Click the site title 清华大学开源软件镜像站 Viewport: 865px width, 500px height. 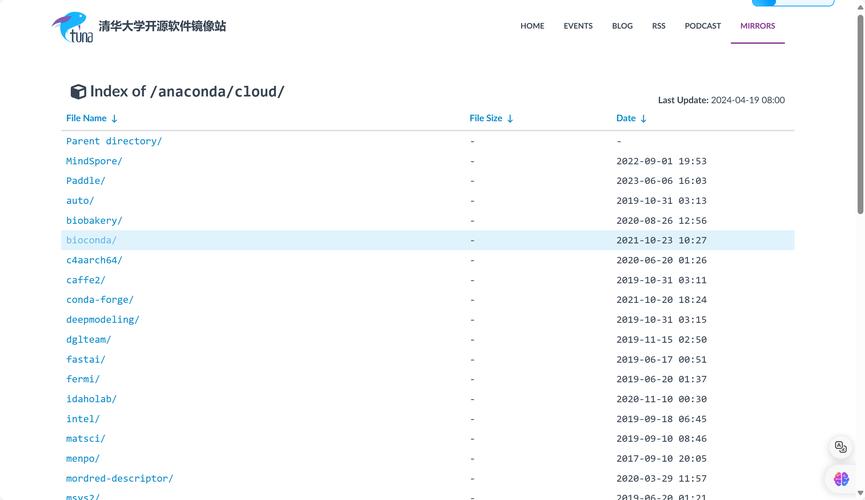(162, 26)
